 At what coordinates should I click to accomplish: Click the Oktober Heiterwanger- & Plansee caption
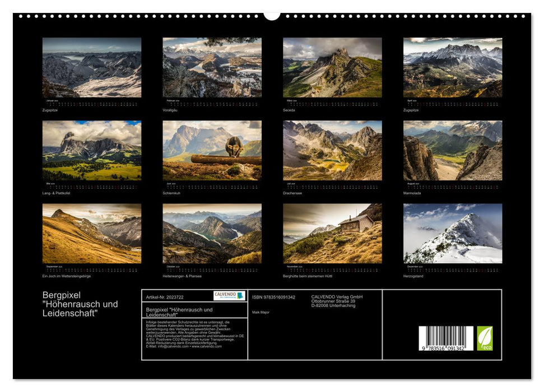(x=182, y=275)
